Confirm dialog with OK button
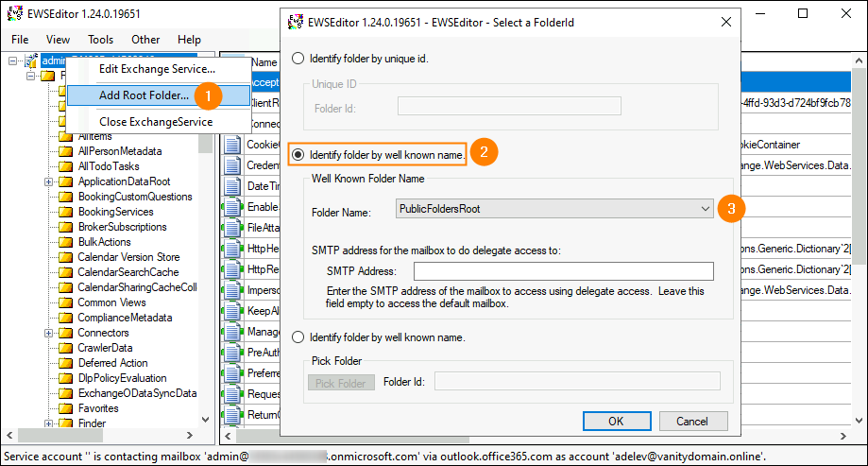The height and width of the screenshot is (466, 868). 616,422
